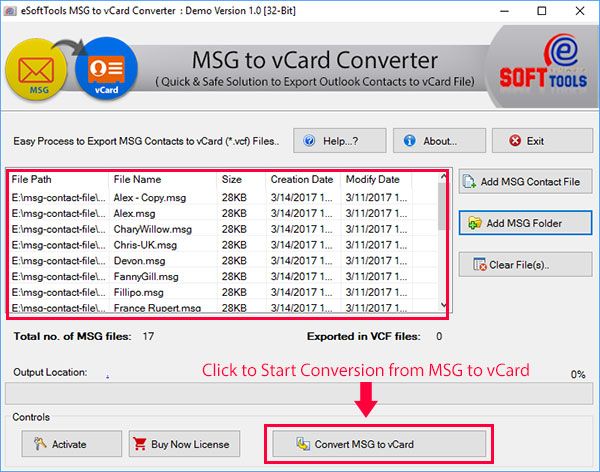Click the red Exit cross icon

click(515, 141)
